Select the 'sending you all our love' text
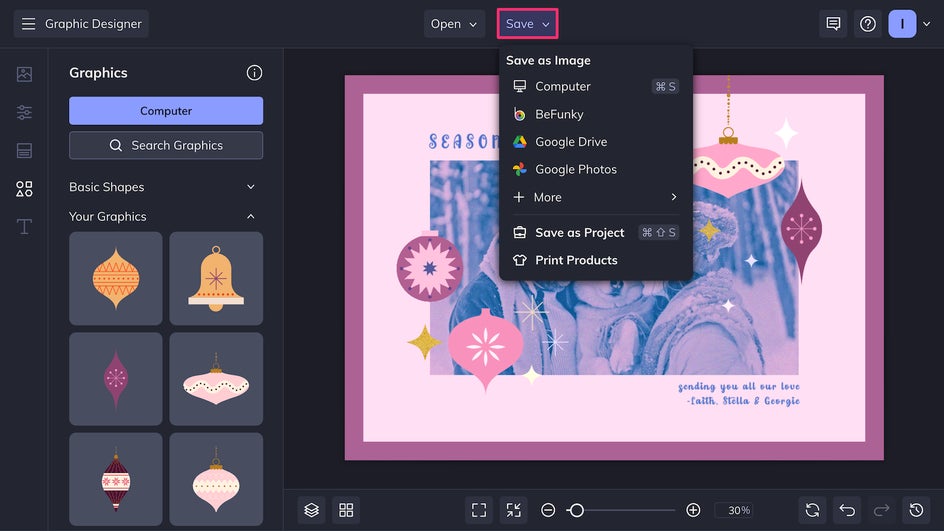The width and height of the screenshot is (944, 531). point(739,387)
